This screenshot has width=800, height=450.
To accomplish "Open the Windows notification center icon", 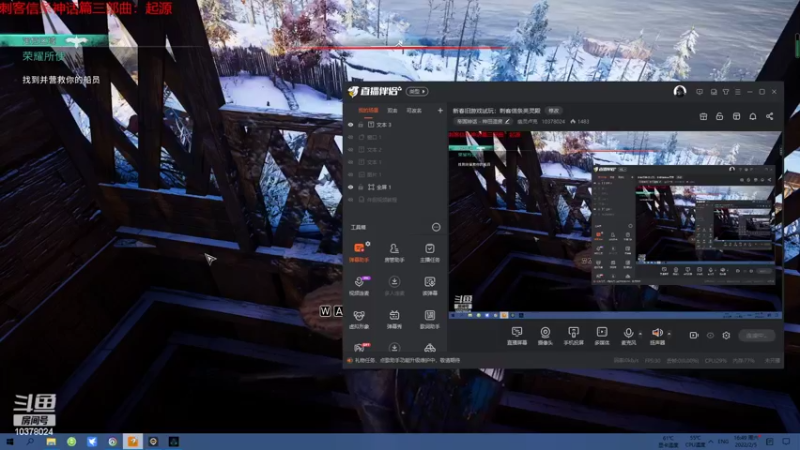I will (x=786, y=441).
